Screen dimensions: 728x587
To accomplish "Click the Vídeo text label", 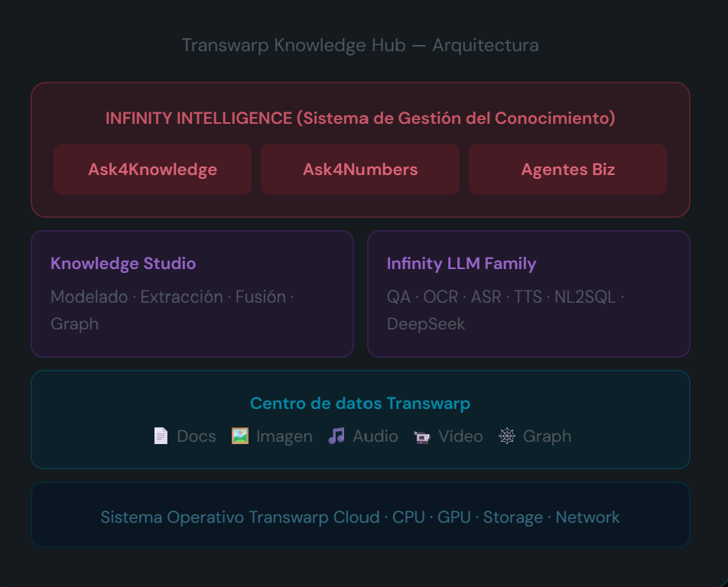I will (460, 436).
